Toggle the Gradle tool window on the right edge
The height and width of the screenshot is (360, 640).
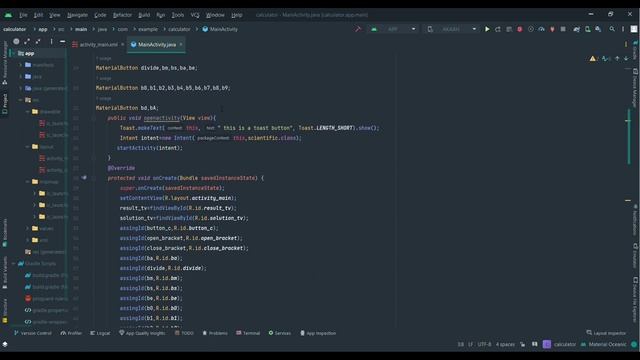click(x=635, y=50)
